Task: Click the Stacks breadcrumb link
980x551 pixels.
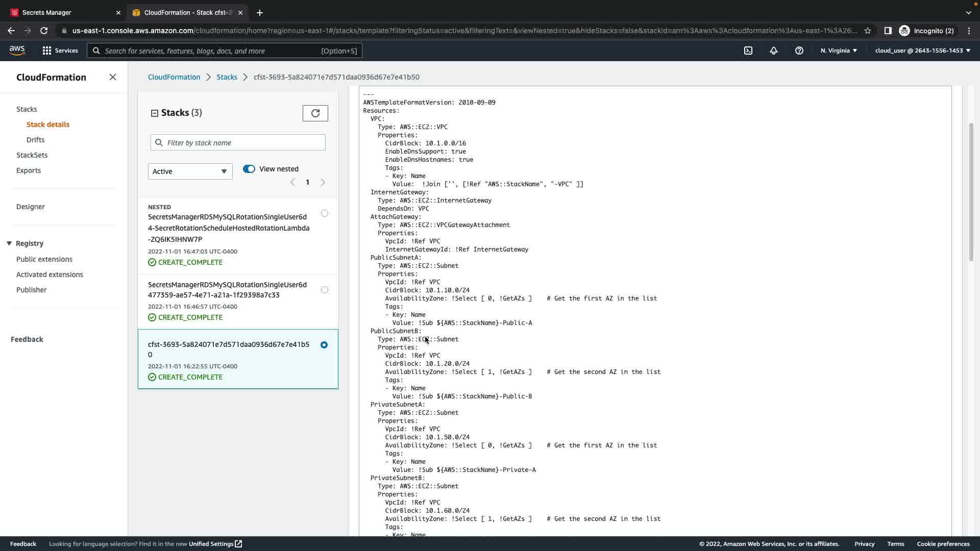Action: [227, 77]
